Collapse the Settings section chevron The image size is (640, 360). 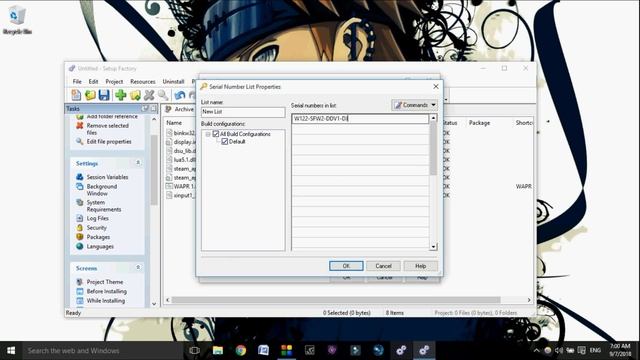138,163
